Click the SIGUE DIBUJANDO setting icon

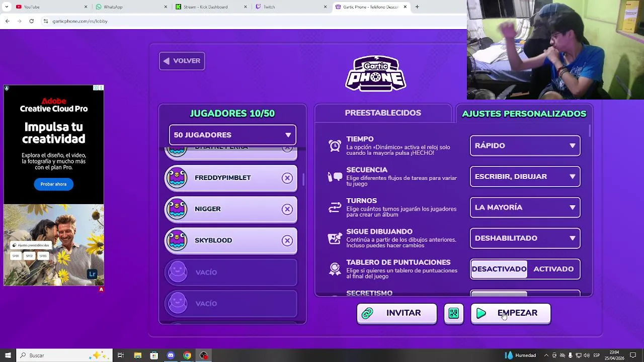[335, 238]
